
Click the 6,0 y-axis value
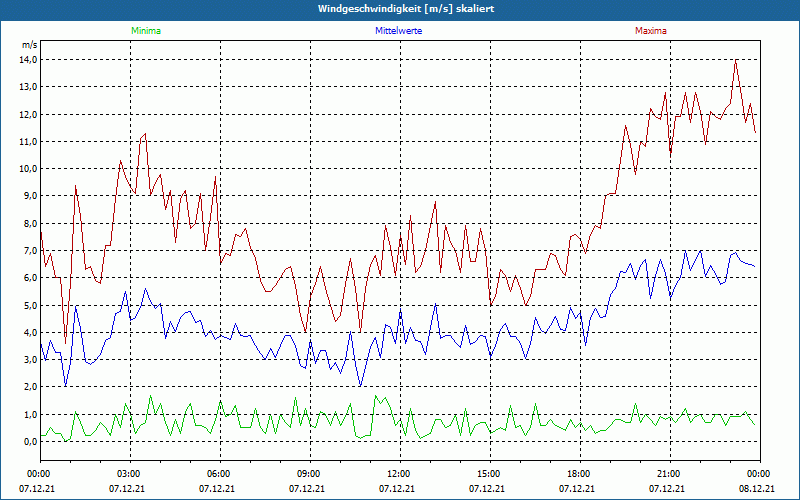coord(31,278)
